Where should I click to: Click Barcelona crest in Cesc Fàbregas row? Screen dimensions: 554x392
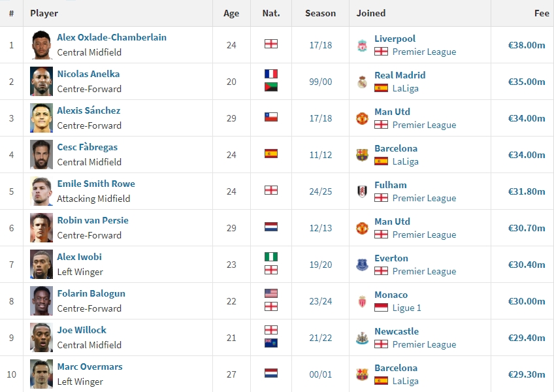pos(362,155)
